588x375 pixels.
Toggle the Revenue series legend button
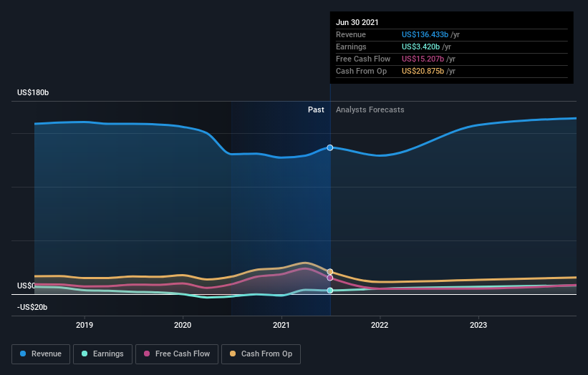coord(41,354)
